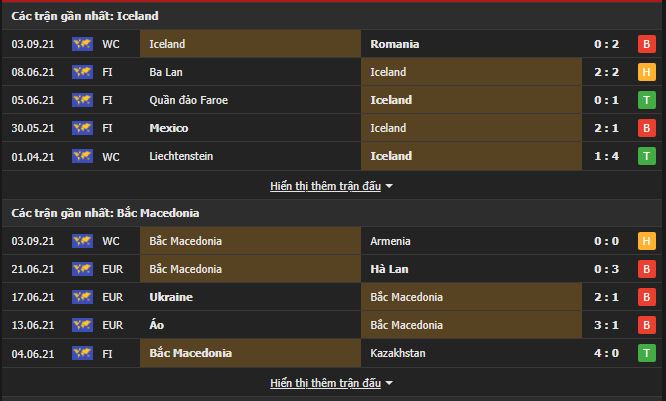Open the Hà Lan team link
The image size is (666, 401).
point(390,269)
